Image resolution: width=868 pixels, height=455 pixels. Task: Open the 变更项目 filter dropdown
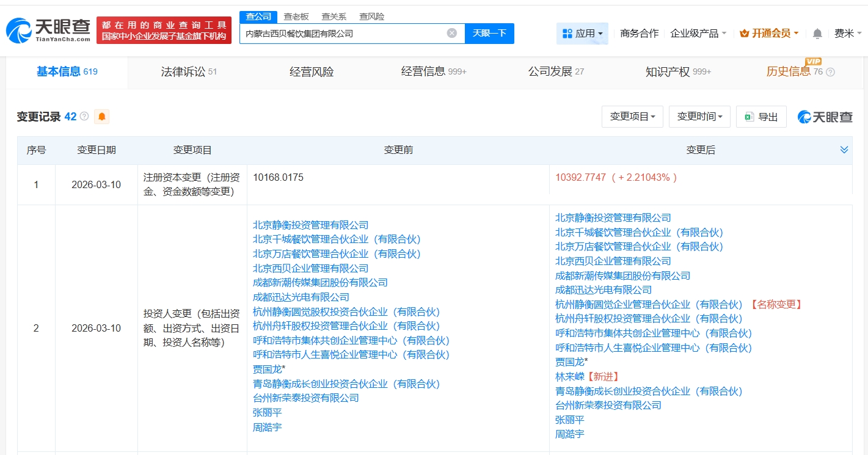click(x=632, y=117)
